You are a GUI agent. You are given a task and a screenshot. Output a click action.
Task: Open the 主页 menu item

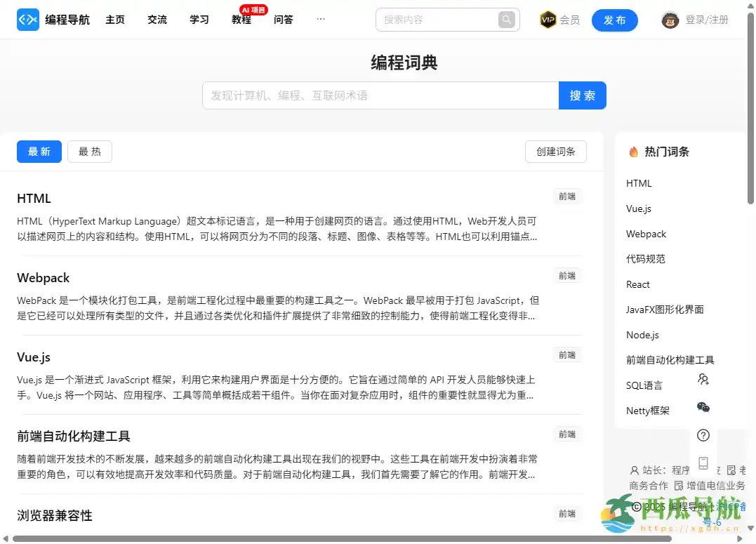pyautogui.click(x=115, y=20)
